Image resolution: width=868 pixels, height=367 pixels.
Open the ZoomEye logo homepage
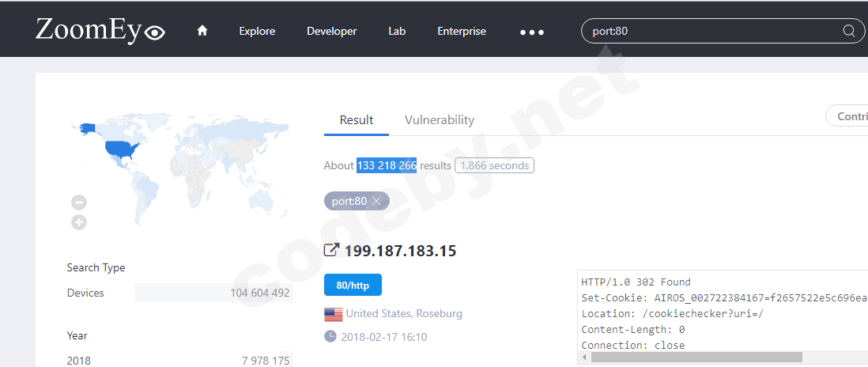100,30
